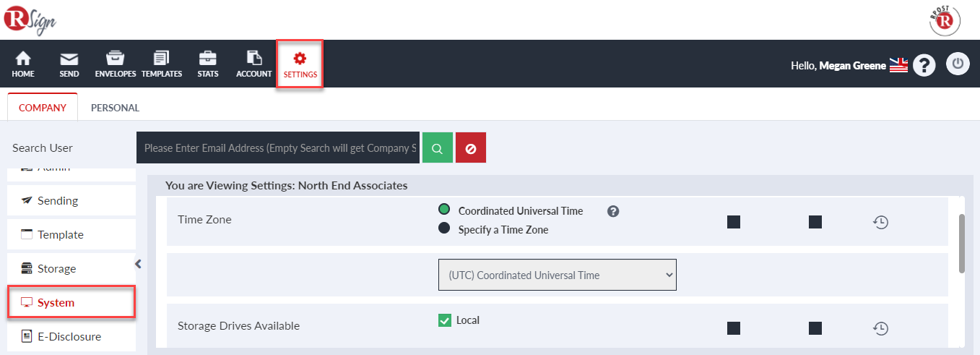Select the Company tab
Viewport: 980px width, 355px height.
pos(43,108)
